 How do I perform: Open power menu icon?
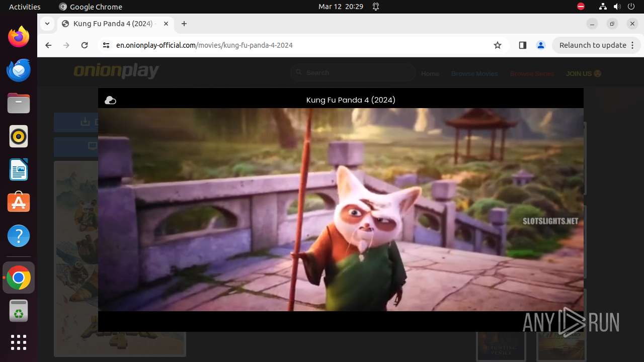pos(631,7)
